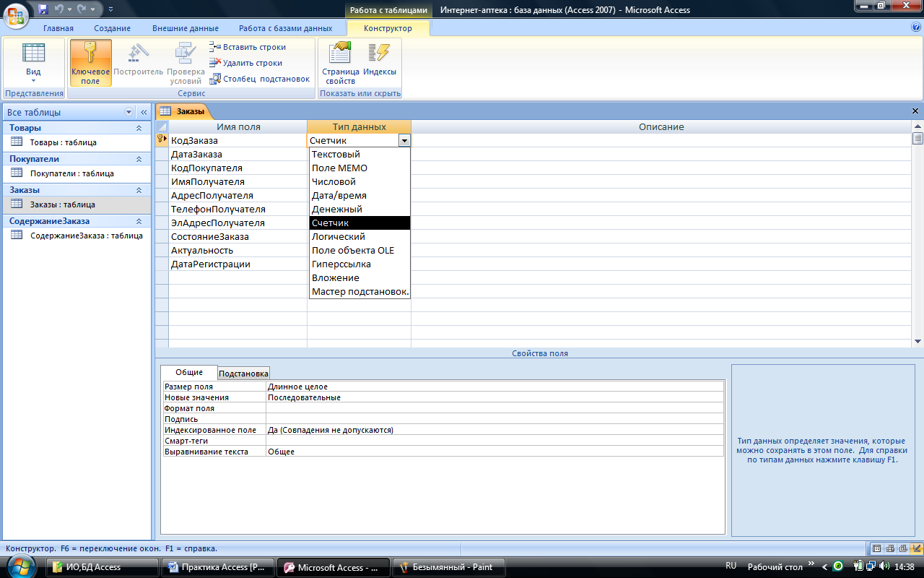Select Товары : таблица in navigation pane

click(77, 142)
